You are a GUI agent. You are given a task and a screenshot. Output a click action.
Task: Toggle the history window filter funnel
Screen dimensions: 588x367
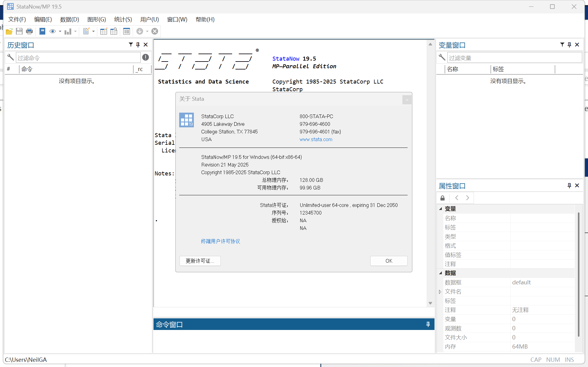tap(131, 45)
